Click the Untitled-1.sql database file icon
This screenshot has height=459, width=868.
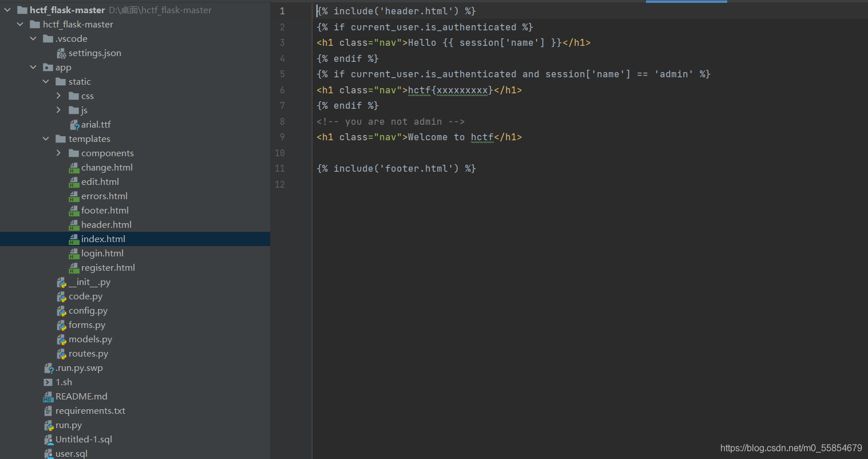[49, 440]
